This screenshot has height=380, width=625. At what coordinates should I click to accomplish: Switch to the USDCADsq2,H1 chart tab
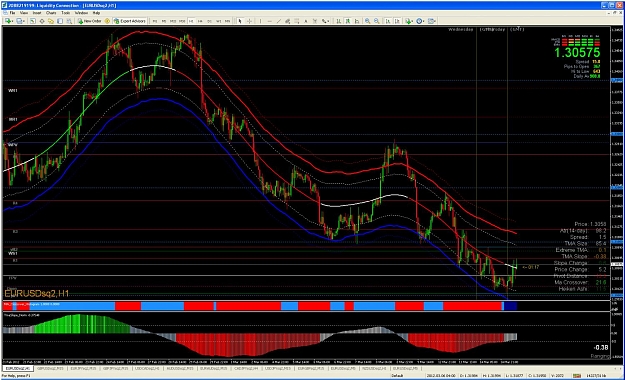[147, 368]
